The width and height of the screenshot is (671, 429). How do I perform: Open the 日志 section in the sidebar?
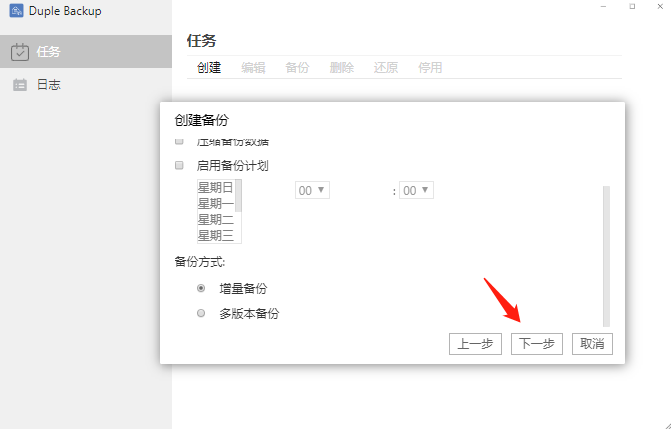coord(48,85)
